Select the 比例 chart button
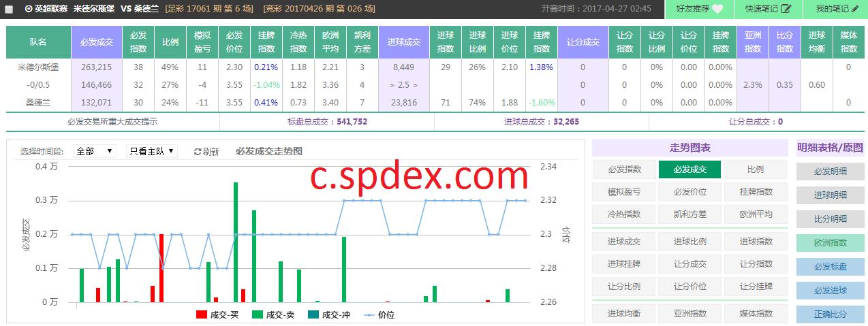This screenshot has height=326, width=868. coord(756,169)
